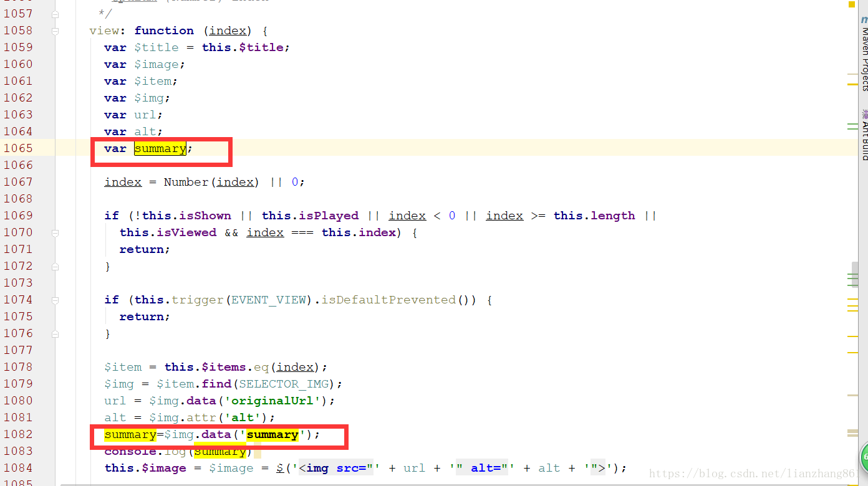This screenshot has height=486, width=868.
Task: Click SELECTOR_IMG constant on line 1079
Action: pyautogui.click(x=284, y=384)
